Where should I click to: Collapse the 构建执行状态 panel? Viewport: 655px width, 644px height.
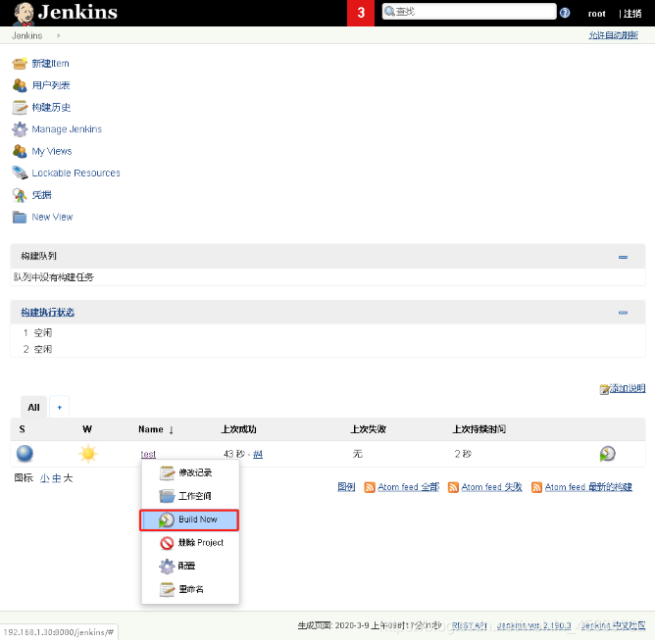pos(623,313)
